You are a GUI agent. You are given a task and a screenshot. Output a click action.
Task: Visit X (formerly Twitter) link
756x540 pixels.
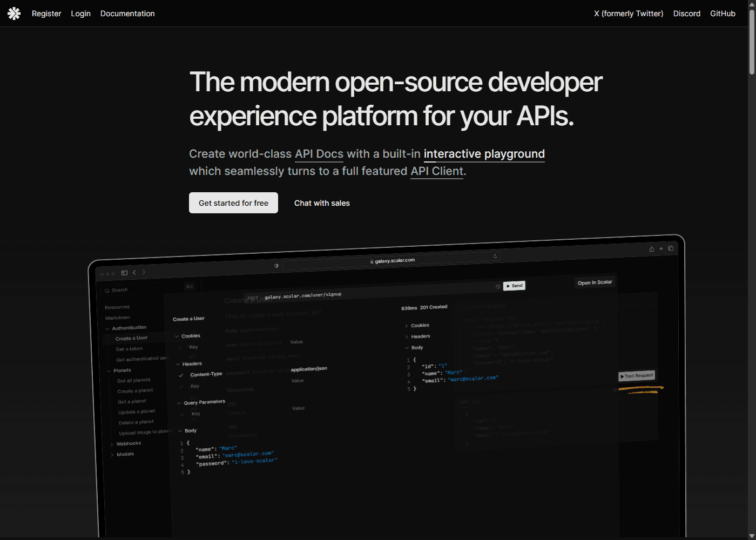click(629, 13)
